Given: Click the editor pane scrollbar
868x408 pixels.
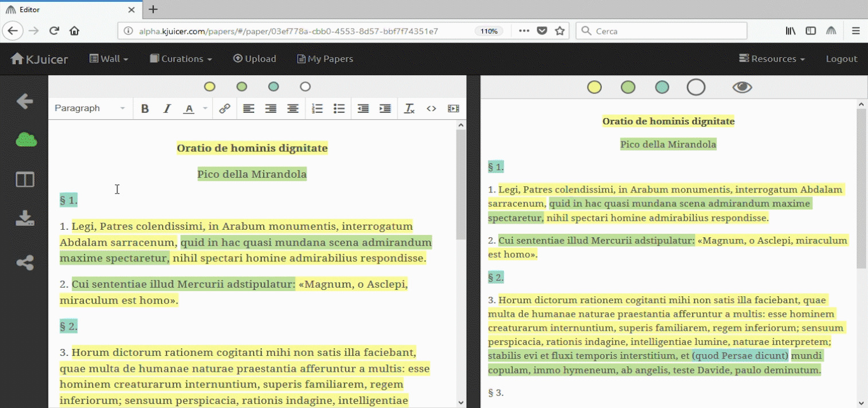Looking at the screenshot, I should [x=461, y=185].
